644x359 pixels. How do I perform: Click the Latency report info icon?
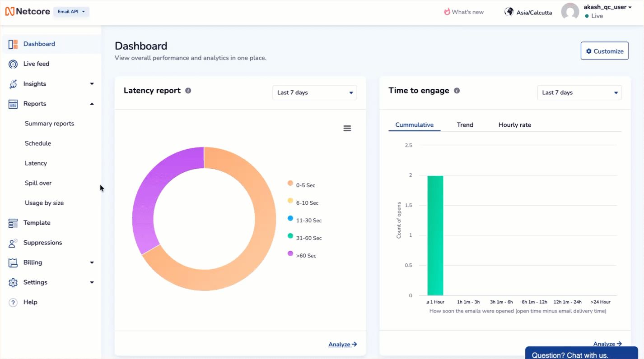tap(188, 91)
